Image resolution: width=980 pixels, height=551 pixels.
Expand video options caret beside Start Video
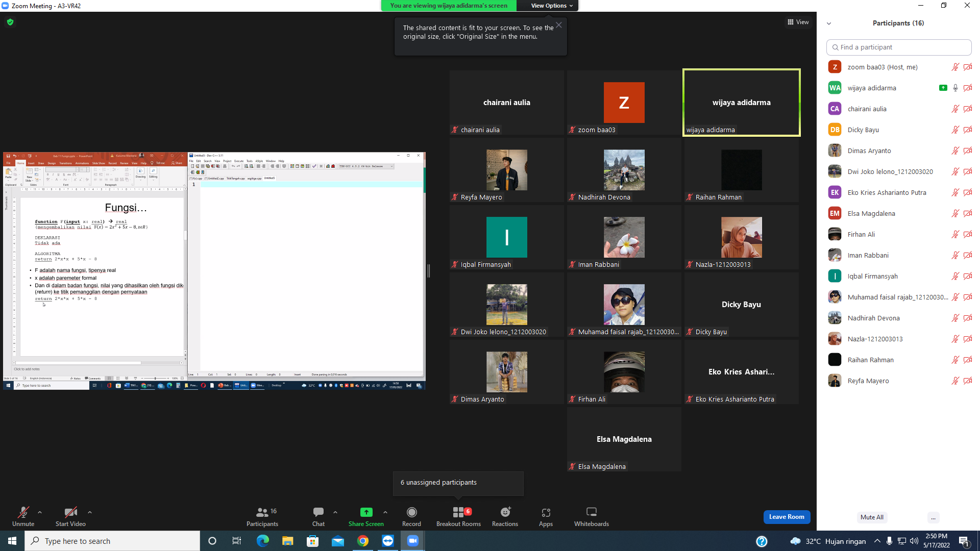tap(90, 512)
